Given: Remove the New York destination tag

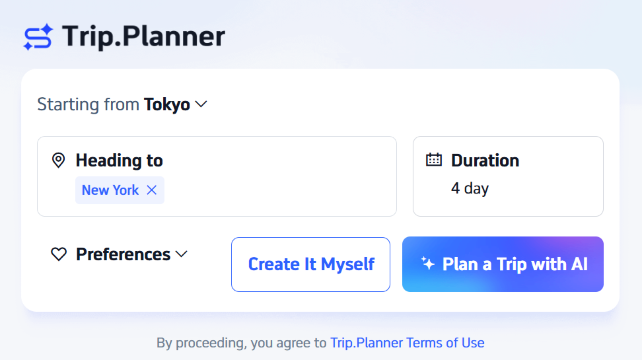Looking at the screenshot, I should click(151, 190).
